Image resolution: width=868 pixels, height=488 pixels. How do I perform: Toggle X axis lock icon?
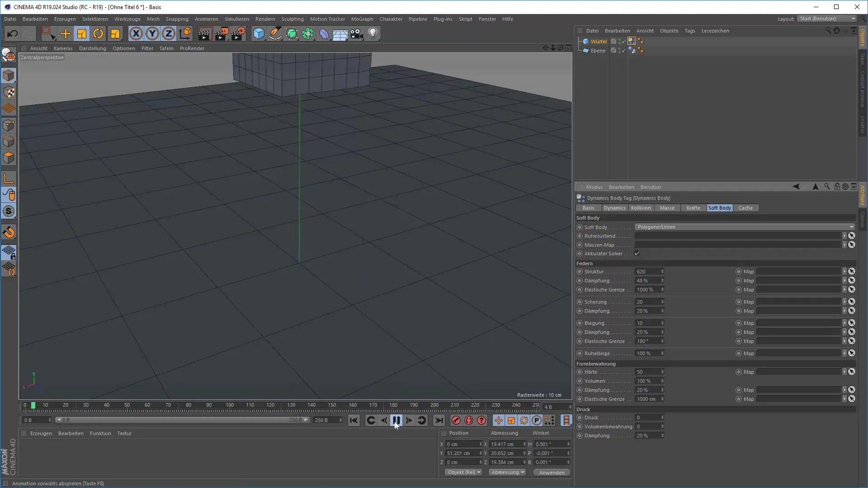click(136, 33)
